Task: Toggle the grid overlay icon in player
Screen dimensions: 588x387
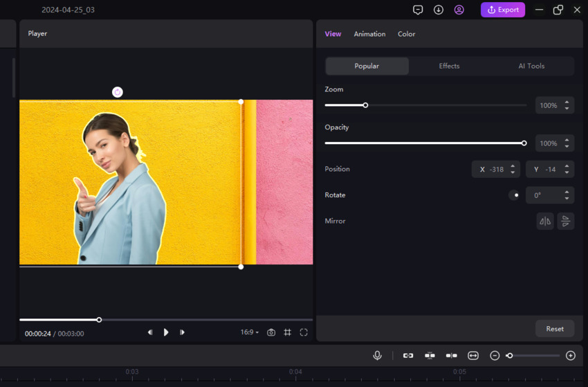Action: click(287, 332)
